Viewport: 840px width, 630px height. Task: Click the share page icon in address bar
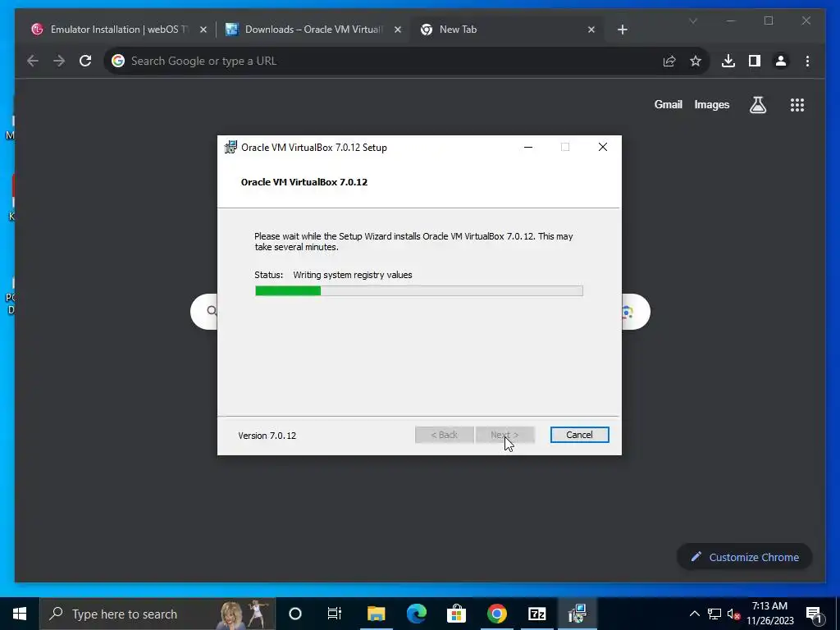tap(669, 61)
